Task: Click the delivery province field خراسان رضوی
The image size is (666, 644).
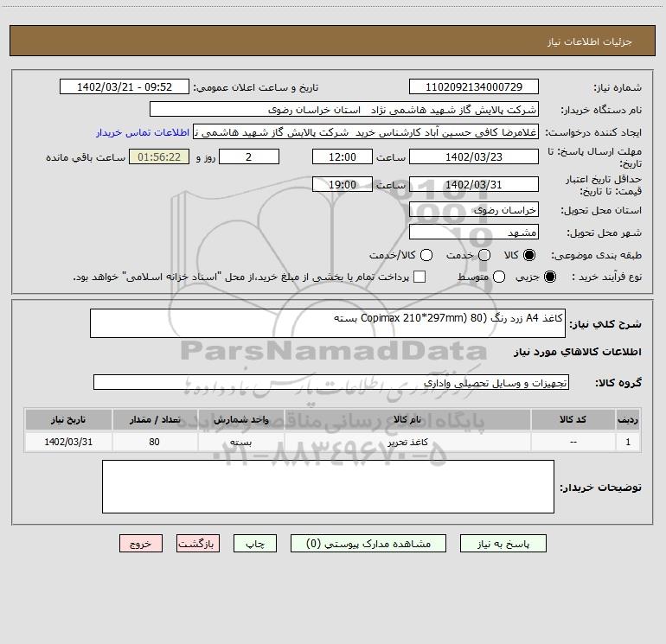Action: [x=474, y=209]
